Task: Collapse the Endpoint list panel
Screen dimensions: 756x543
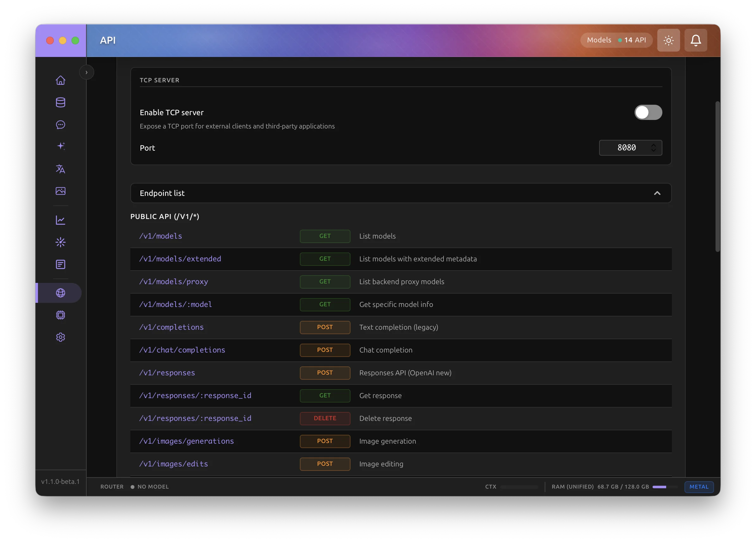Action: (x=657, y=193)
